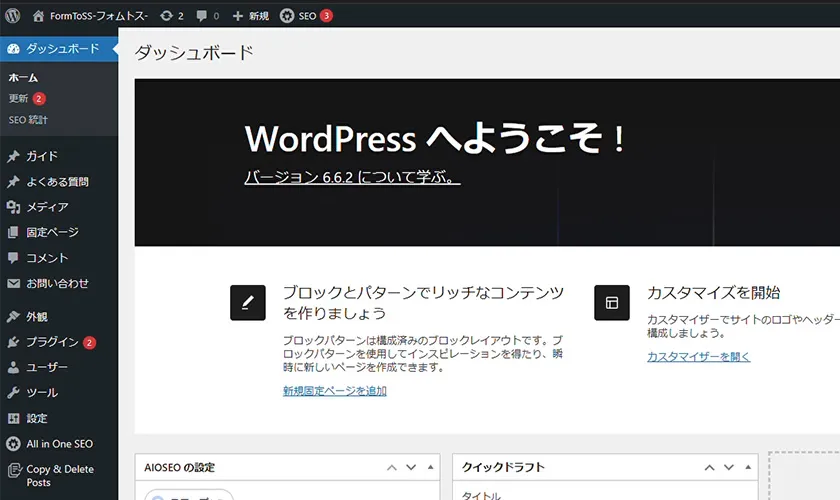
Task: Click 新規固定ページを追加 link
Action: click(334, 391)
